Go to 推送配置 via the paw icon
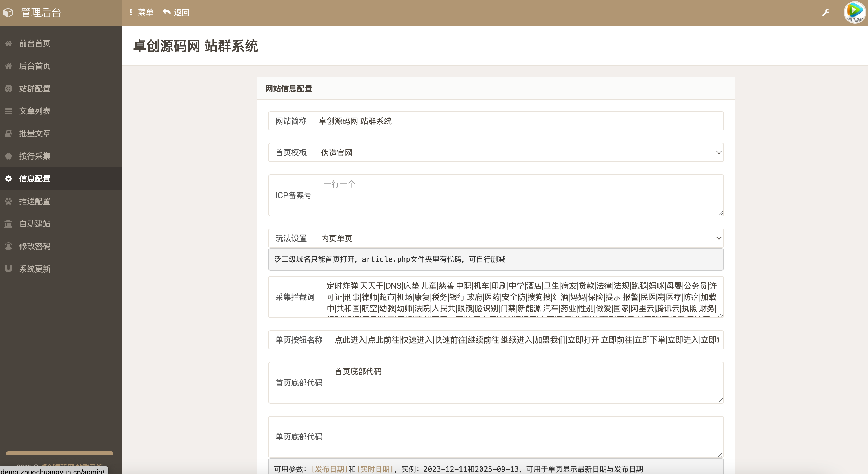This screenshot has height=474, width=868. tap(8, 201)
